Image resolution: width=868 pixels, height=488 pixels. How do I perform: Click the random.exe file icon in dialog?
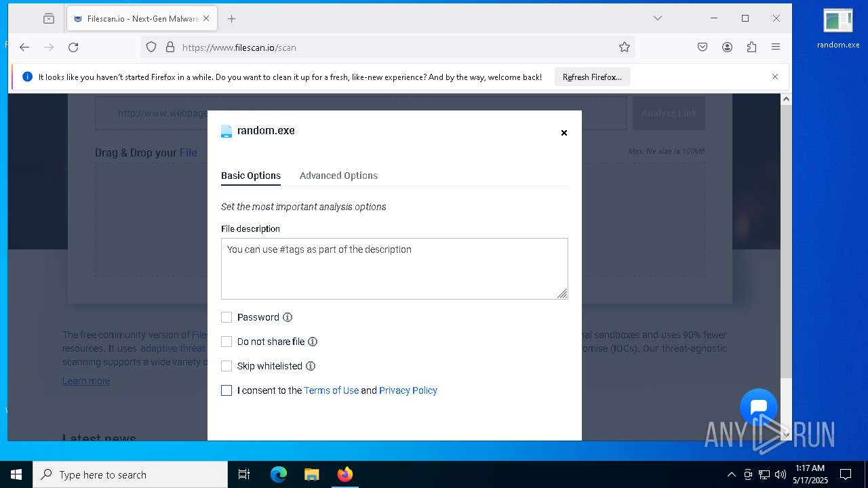pos(226,131)
